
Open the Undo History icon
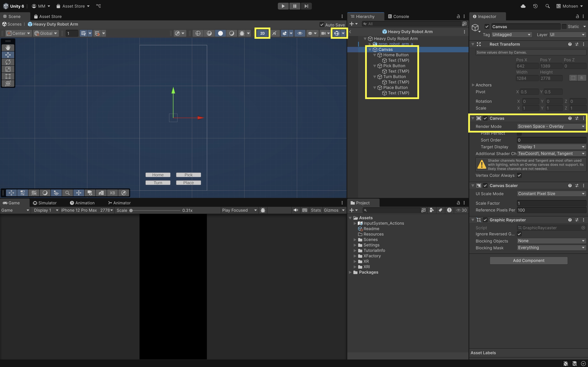tap(535, 6)
